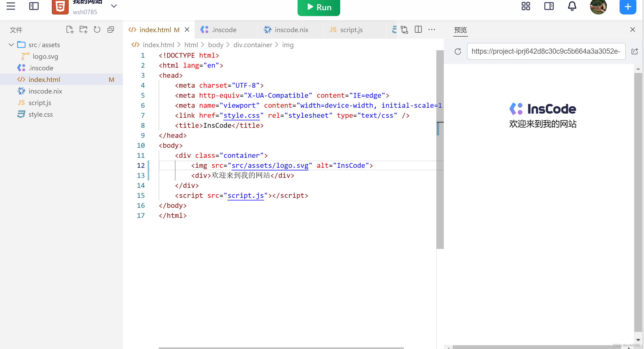Viewport: 644px width, 349px height.
Task: Switch to the inscode.nix tab
Action: [x=291, y=30]
